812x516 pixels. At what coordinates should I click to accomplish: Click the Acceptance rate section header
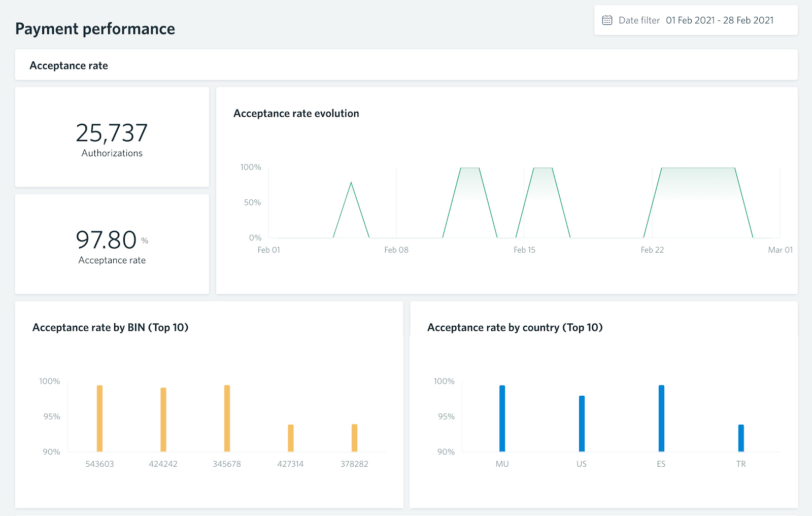pyautogui.click(x=69, y=65)
